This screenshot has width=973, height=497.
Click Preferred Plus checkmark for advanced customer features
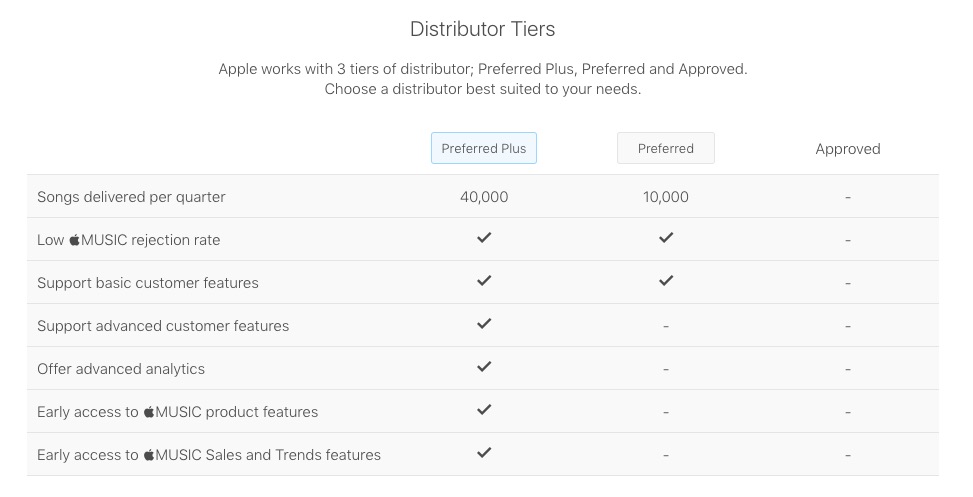pos(484,323)
